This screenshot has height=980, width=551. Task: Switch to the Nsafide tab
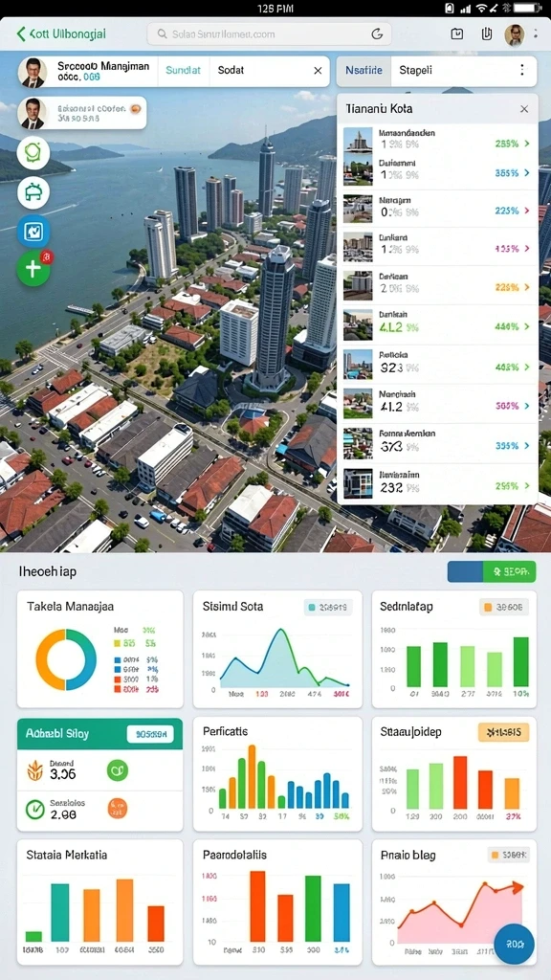364,71
